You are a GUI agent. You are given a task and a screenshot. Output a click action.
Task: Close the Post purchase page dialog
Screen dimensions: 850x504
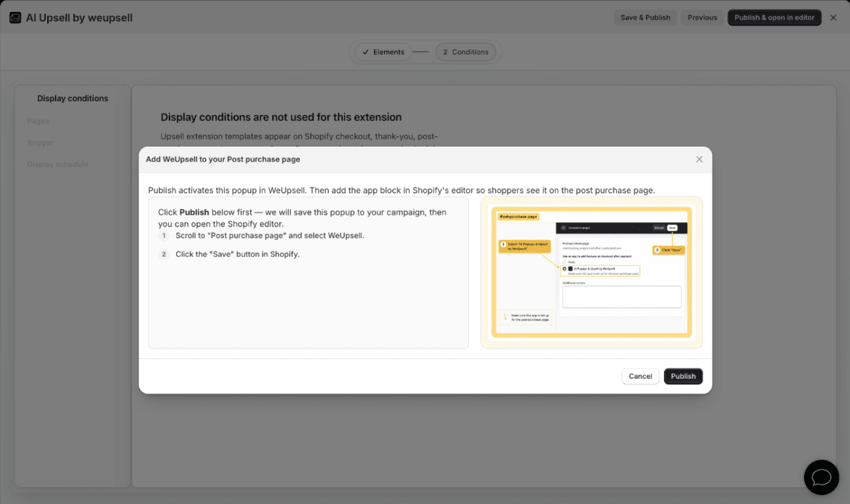[699, 159]
